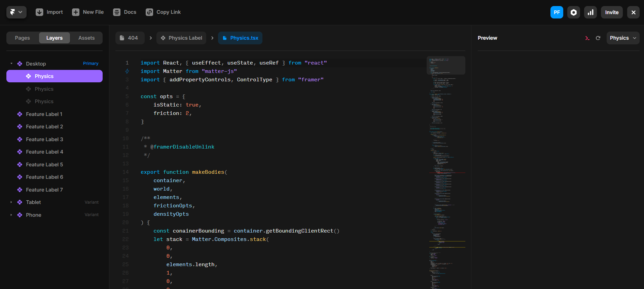Copy Link to this component
The height and width of the screenshot is (289, 644).
(x=163, y=12)
